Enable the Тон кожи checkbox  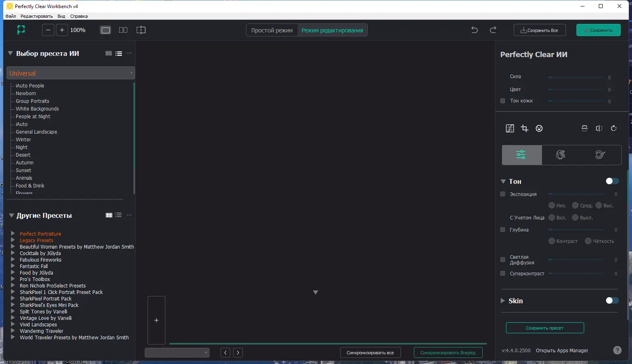tap(503, 101)
